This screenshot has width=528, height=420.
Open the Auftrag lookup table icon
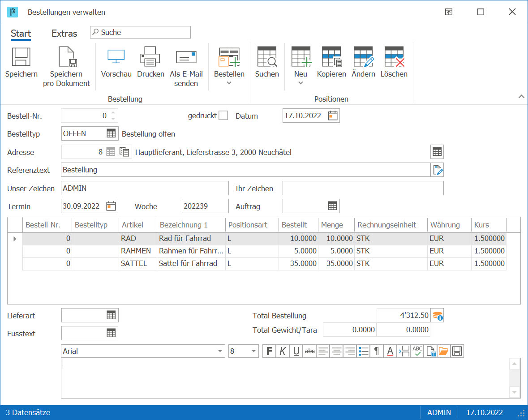[x=332, y=206]
